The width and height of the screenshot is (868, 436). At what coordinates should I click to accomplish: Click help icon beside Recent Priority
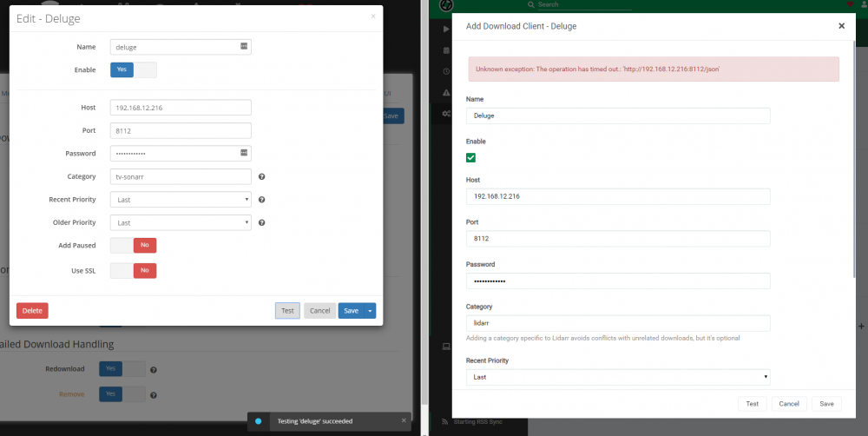click(x=262, y=200)
